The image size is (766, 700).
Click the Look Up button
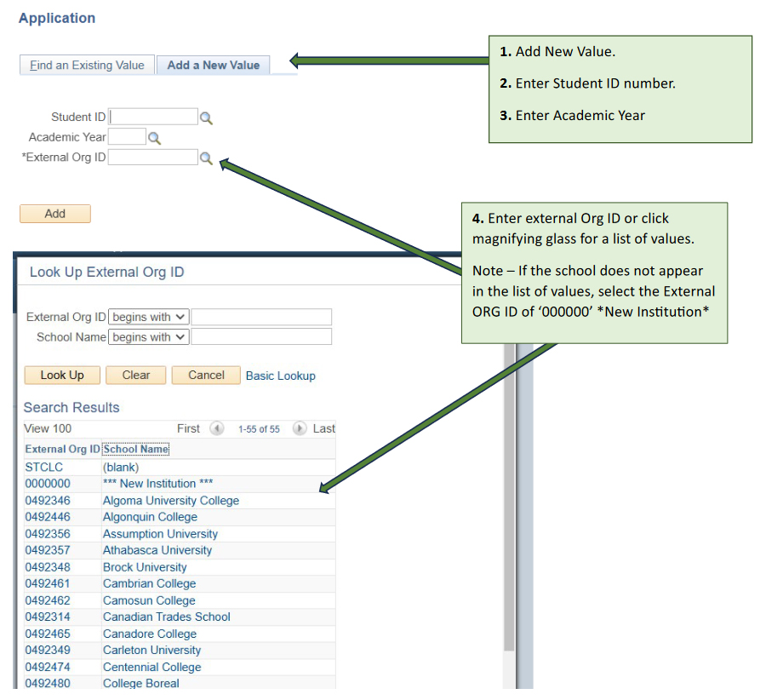click(x=62, y=376)
